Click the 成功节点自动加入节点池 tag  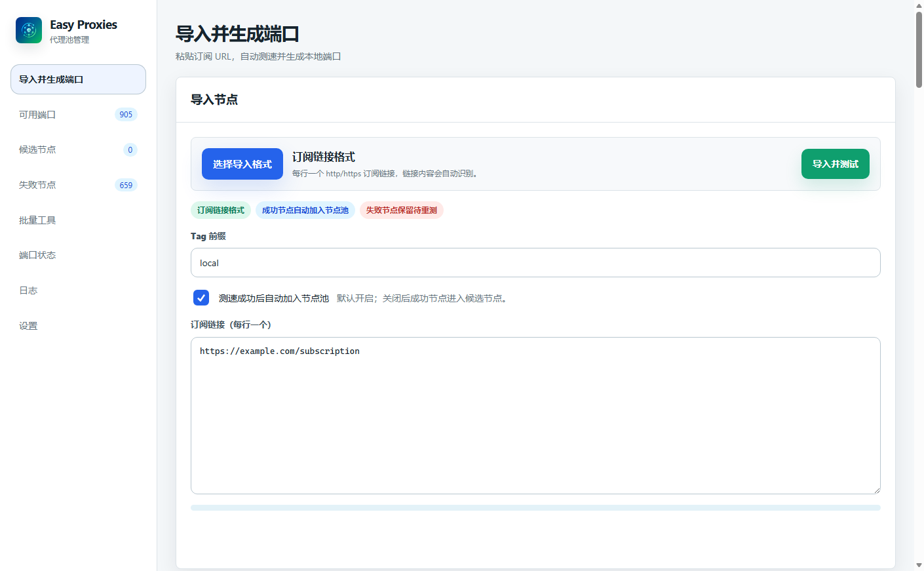pos(305,210)
